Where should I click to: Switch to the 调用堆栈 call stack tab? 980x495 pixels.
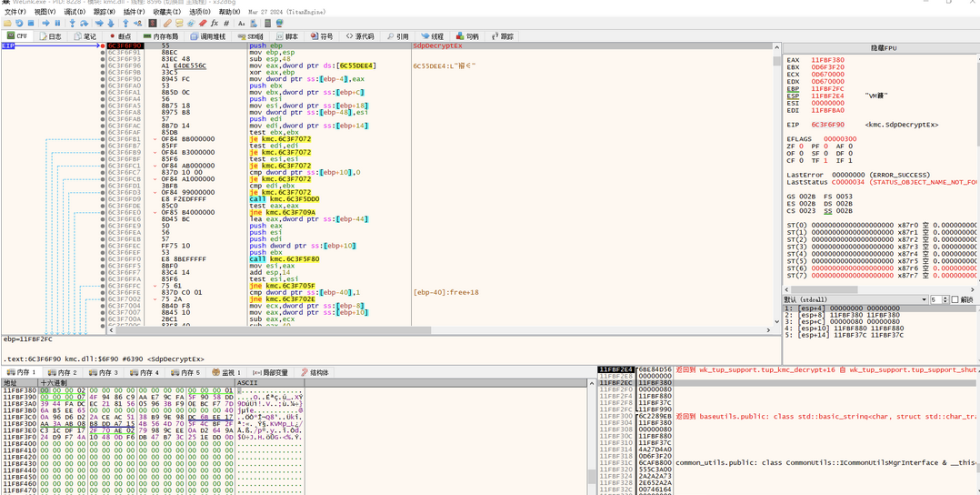point(210,36)
